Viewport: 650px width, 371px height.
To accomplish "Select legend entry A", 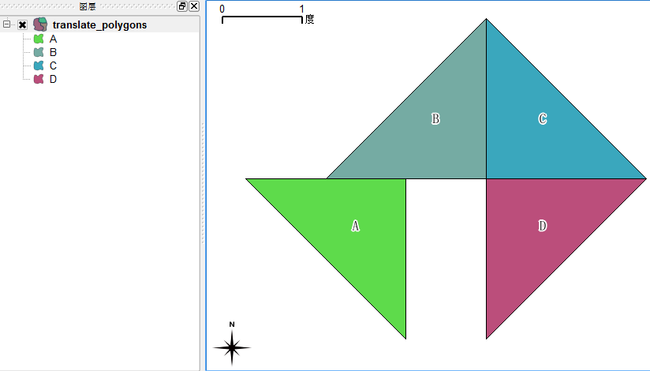I will (53, 39).
